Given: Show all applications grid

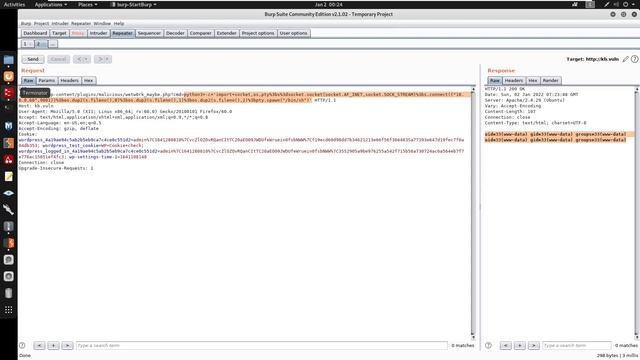Looking at the screenshot, I should coord(9,310).
